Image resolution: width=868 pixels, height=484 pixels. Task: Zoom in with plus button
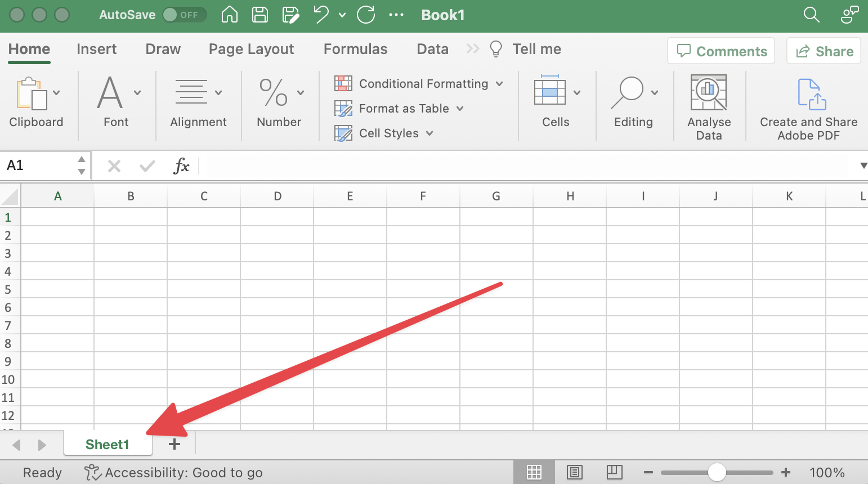[786, 472]
